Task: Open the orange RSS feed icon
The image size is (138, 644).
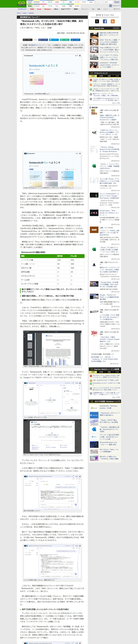Action: [113, 21]
